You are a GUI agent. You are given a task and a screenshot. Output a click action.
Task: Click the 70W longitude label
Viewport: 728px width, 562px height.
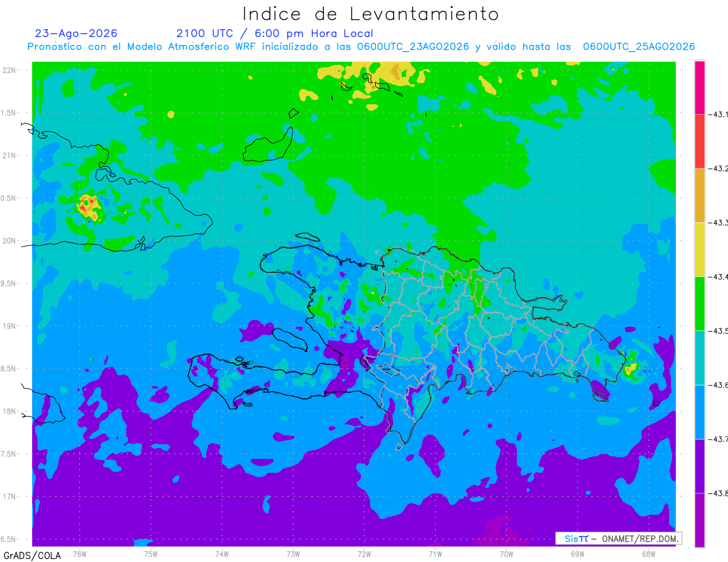[507, 554]
